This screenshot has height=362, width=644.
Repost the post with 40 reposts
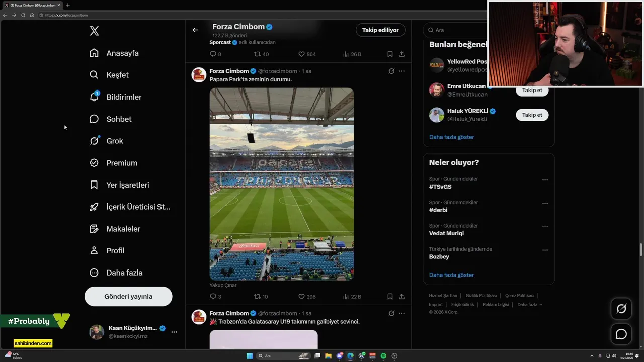[x=261, y=54]
